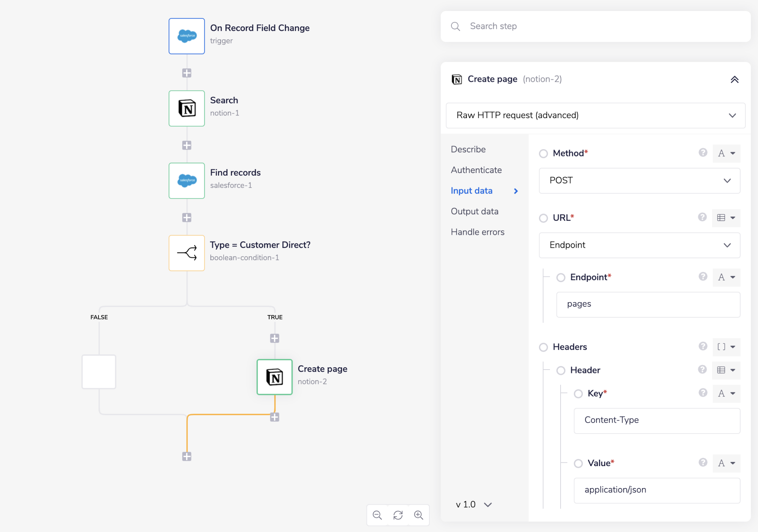
Task: Toggle the Headers field radio button
Action: point(543,347)
